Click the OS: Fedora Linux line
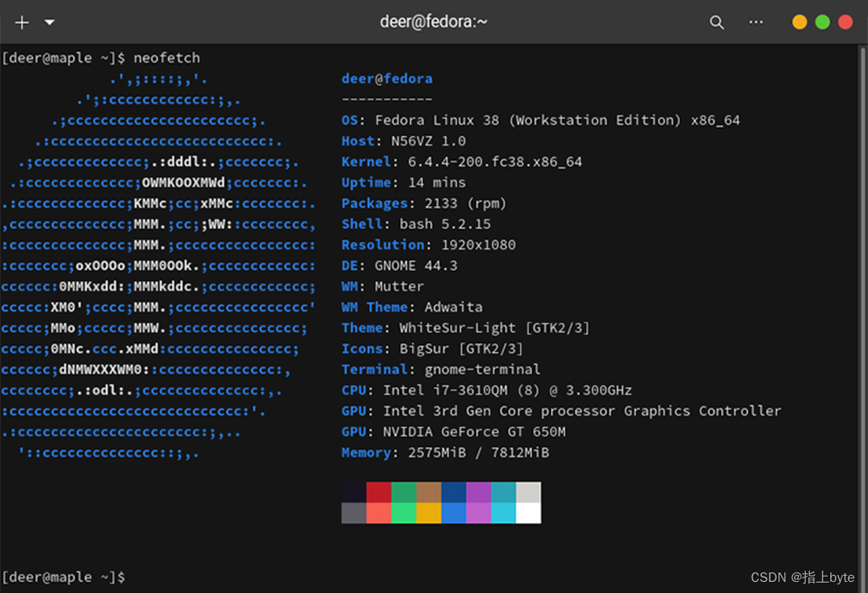The width and height of the screenshot is (868, 593). 540,120
